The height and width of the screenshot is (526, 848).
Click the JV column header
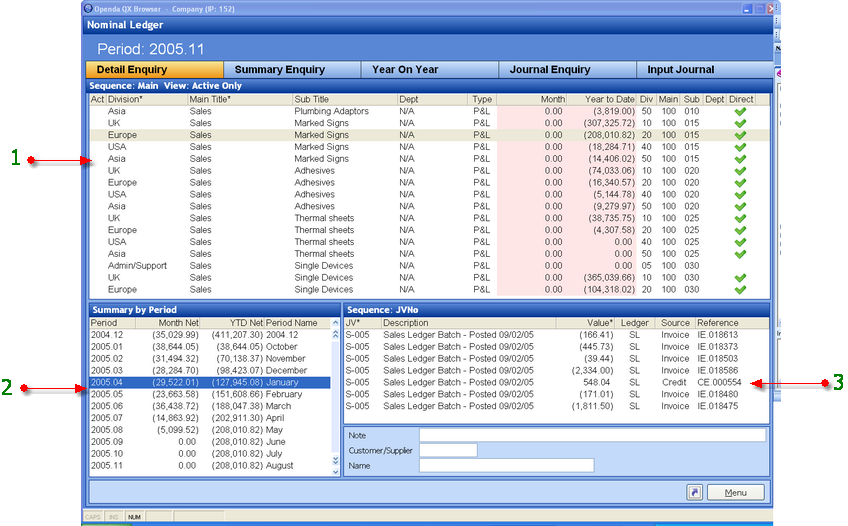point(362,323)
